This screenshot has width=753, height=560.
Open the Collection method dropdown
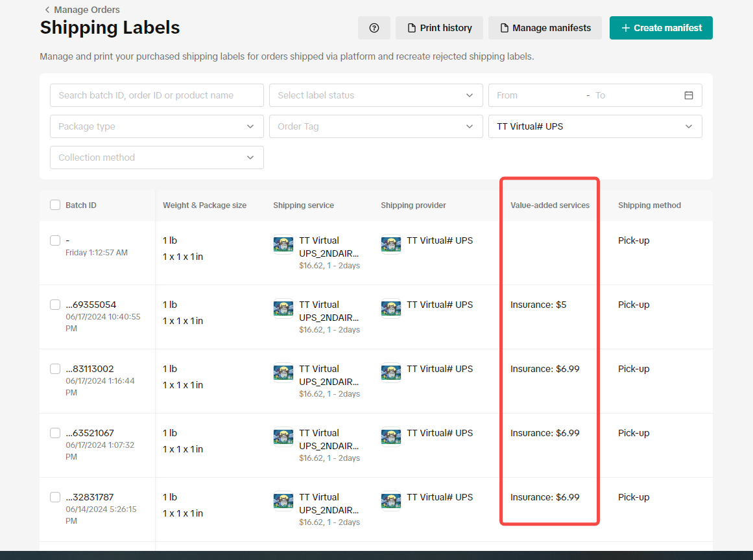pos(156,157)
